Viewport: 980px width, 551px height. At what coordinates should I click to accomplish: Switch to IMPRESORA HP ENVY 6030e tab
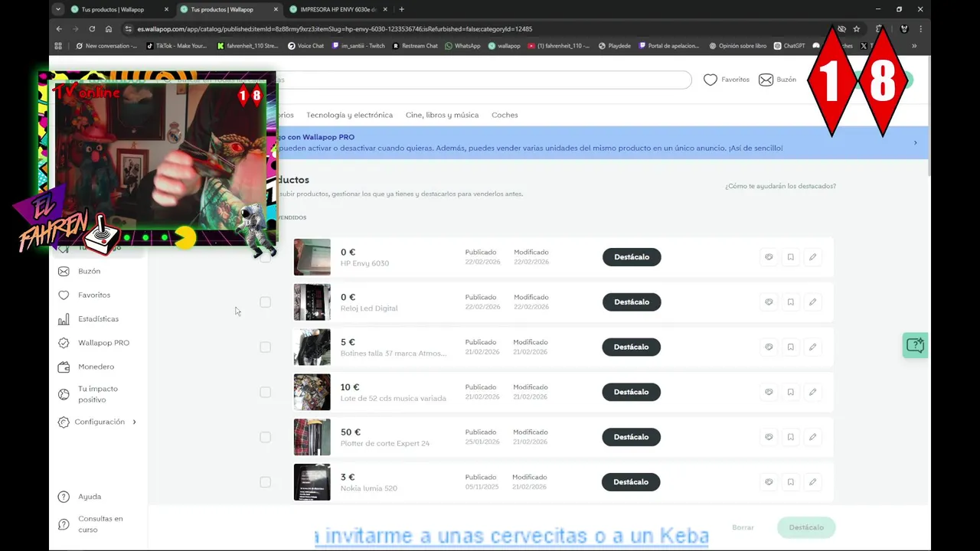[337, 9]
